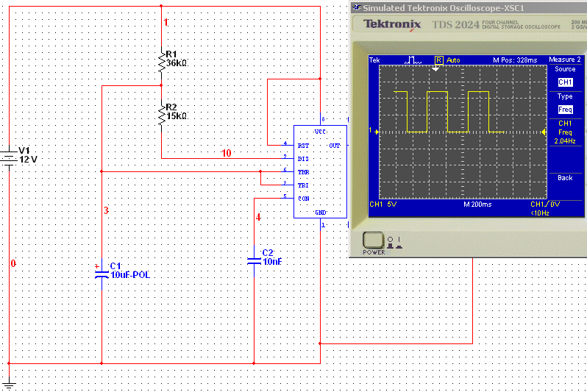
Task: Click the CON pin label on timer
Action: click(x=304, y=199)
